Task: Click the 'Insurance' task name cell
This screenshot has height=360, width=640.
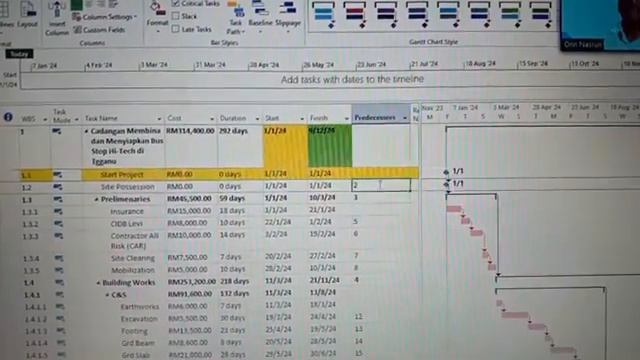Action: tap(127, 212)
